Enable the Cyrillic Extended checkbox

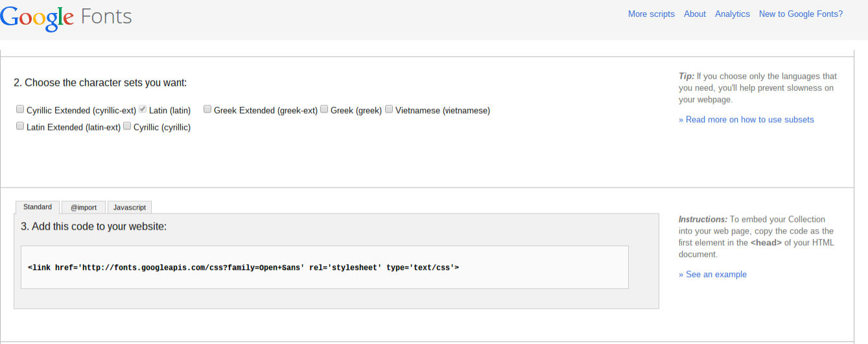click(21, 110)
